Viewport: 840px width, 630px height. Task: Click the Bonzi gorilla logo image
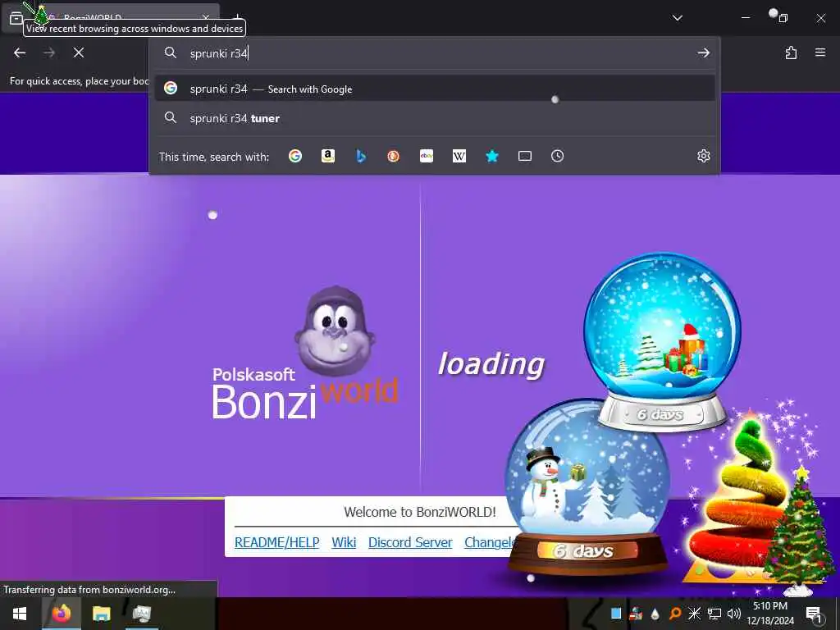pyautogui.click(x=335, y=331)
